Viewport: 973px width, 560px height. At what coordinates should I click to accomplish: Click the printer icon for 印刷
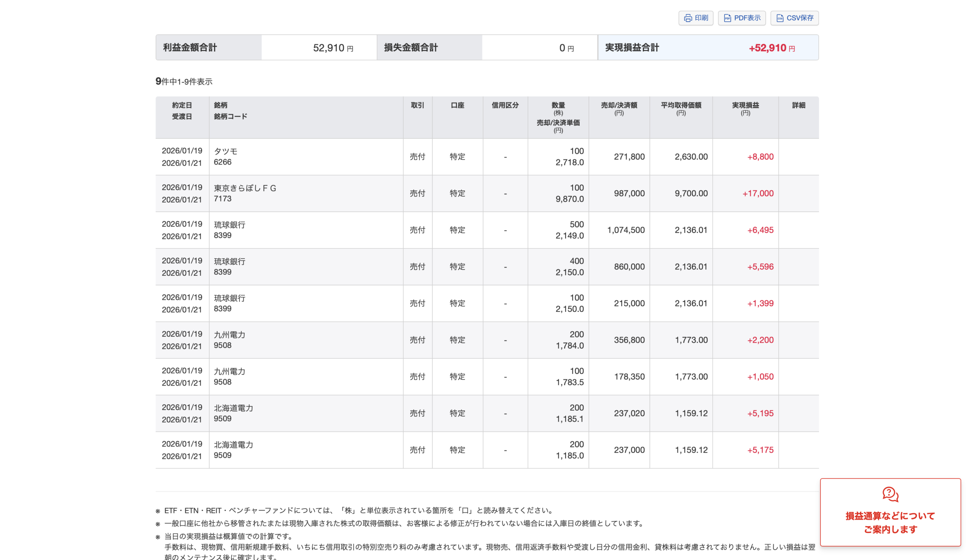[x=688, y=18]
